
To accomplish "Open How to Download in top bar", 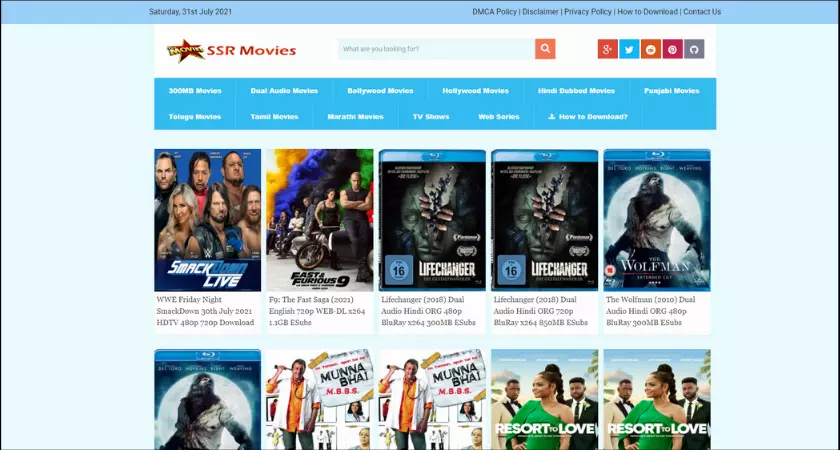I will tap(647, 11).
